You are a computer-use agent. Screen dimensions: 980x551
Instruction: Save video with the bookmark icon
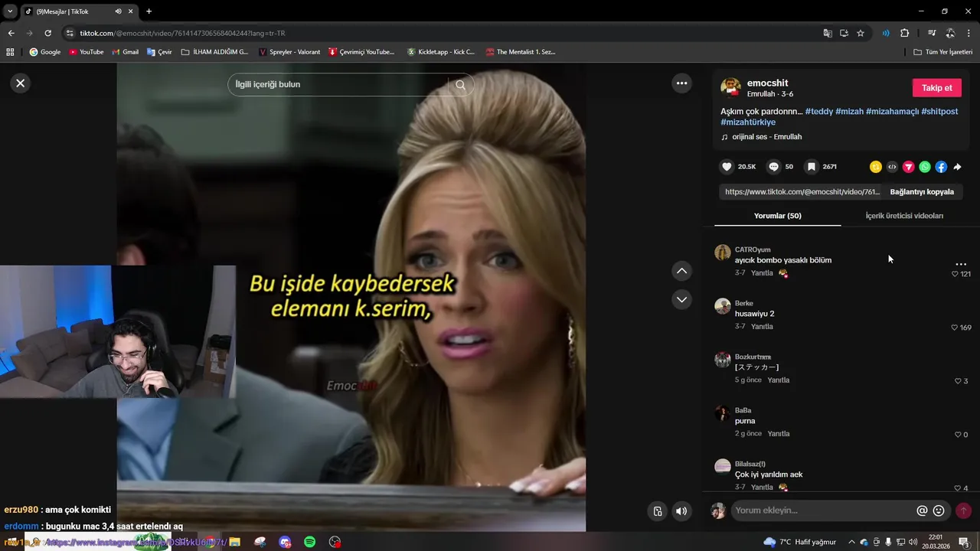(x=812, y=167)
